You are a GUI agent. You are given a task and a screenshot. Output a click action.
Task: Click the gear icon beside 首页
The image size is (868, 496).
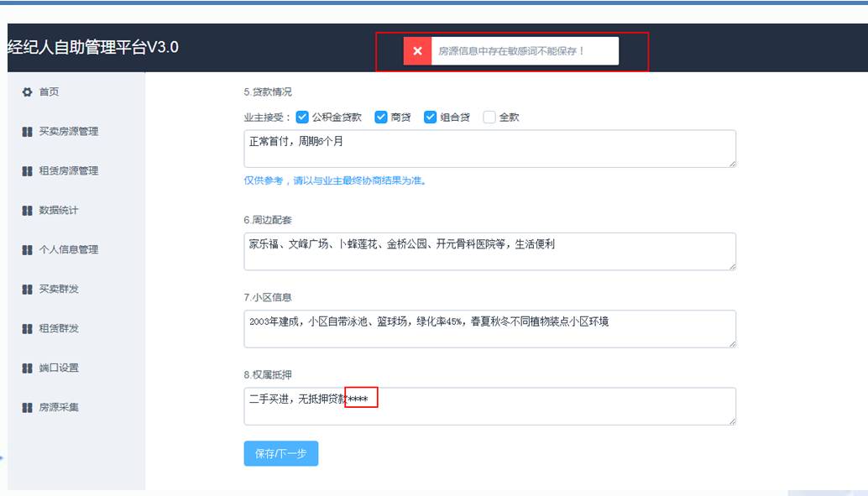pos(27,92)
